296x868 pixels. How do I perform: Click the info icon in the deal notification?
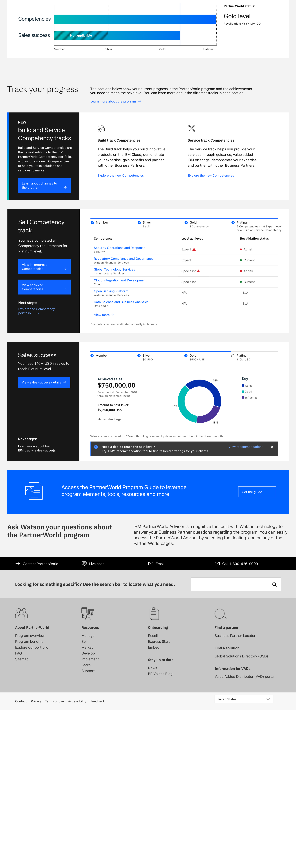click(x=96, y=447)
